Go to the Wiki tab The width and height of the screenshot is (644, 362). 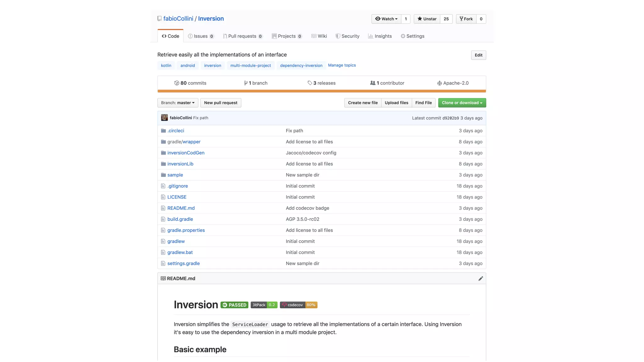[319, 36]
